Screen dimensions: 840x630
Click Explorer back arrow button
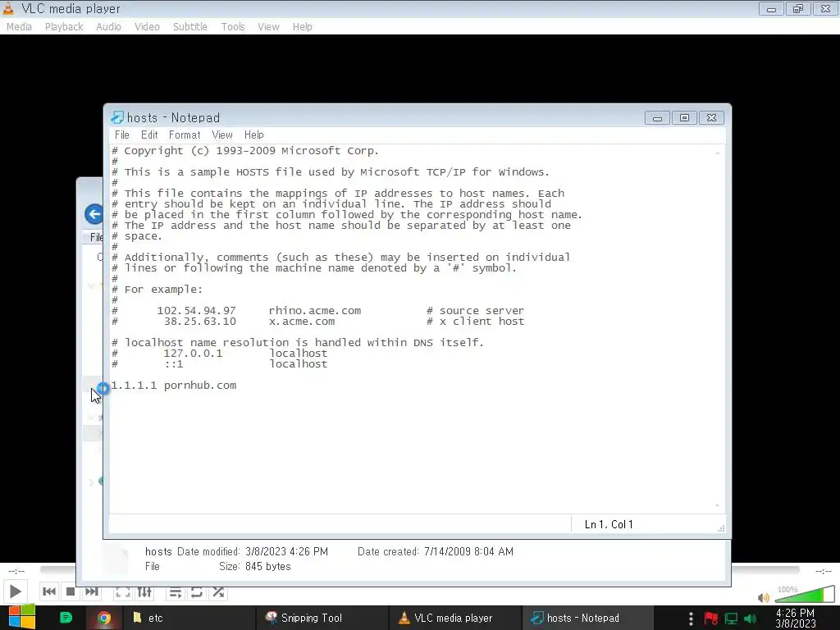tap(94, 214)
